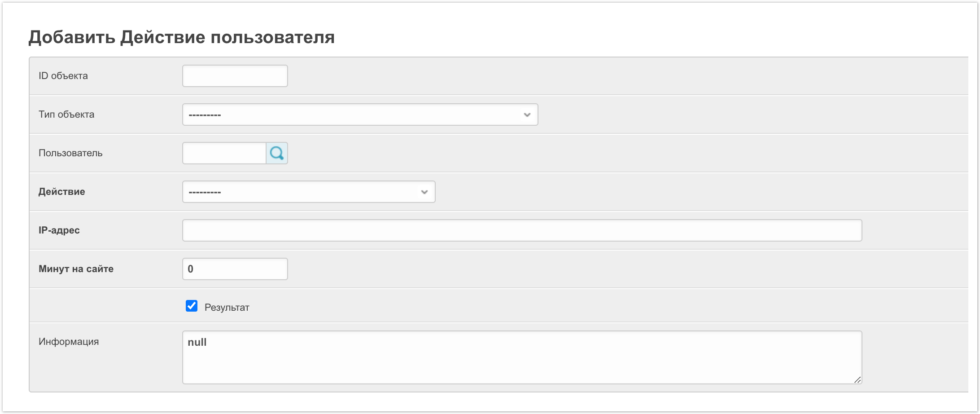
Task: Click the Минут на сайте label
Action: coord(76,269)
